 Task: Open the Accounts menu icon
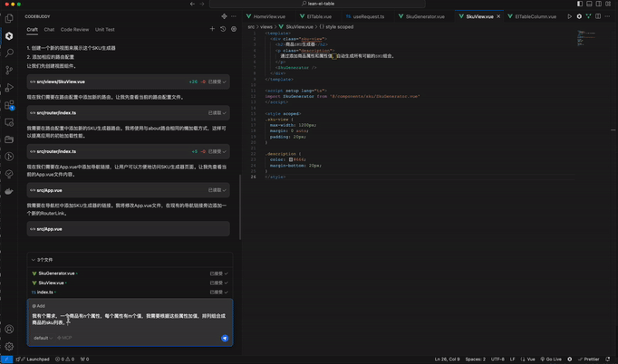click(x=9, y=329)
